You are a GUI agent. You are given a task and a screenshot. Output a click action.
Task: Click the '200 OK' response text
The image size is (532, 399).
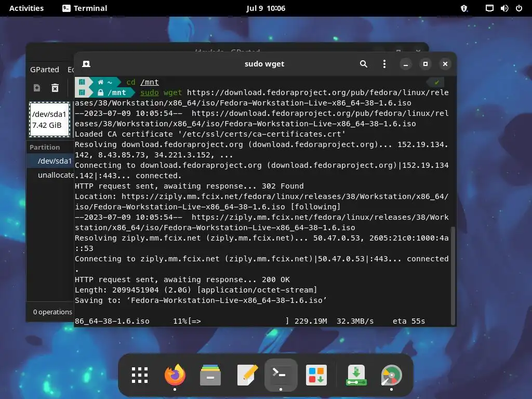pos(276,280)
